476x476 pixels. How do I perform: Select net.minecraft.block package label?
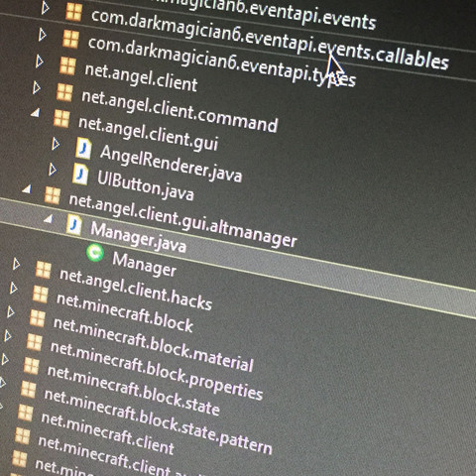click(125, 312)
